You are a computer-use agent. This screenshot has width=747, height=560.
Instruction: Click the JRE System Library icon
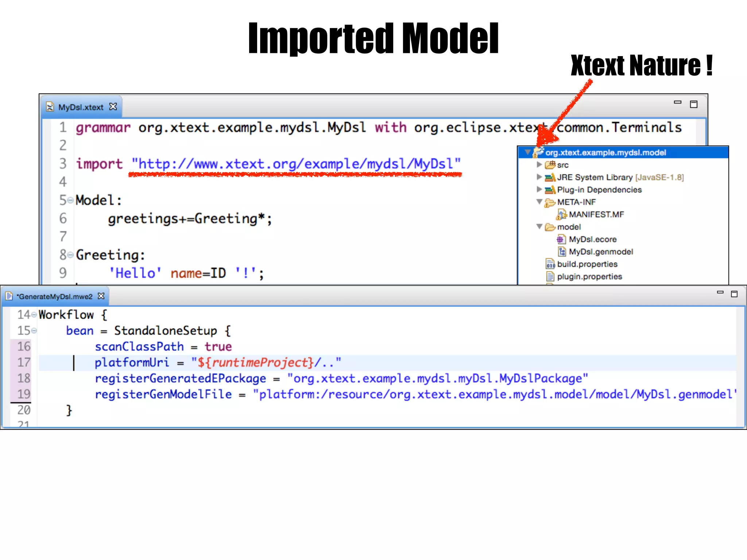550,178
